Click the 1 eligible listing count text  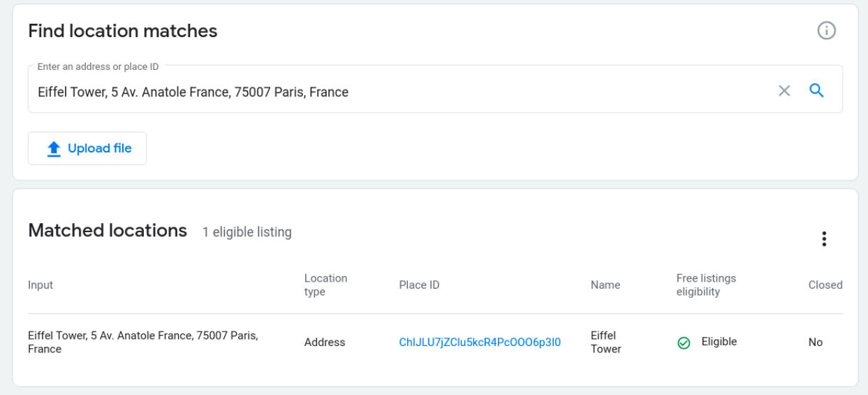[247, 232]
